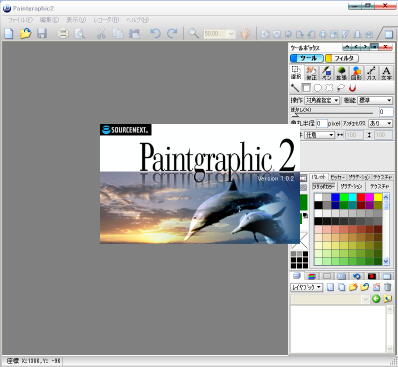Click the paste clipboard icon
This screenshot has height=367, width=398.
[x=134, y=33]
